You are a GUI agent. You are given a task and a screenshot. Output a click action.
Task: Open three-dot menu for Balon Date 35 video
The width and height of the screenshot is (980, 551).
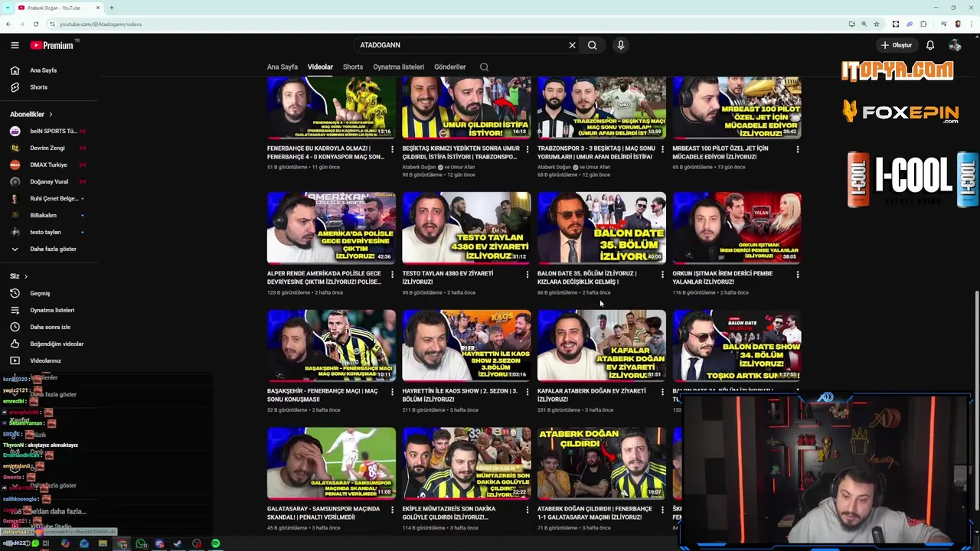662,274
